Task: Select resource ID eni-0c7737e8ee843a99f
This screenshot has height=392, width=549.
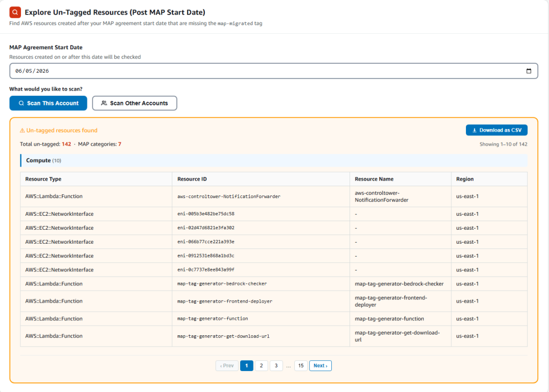Action: (x=206, y=269)
